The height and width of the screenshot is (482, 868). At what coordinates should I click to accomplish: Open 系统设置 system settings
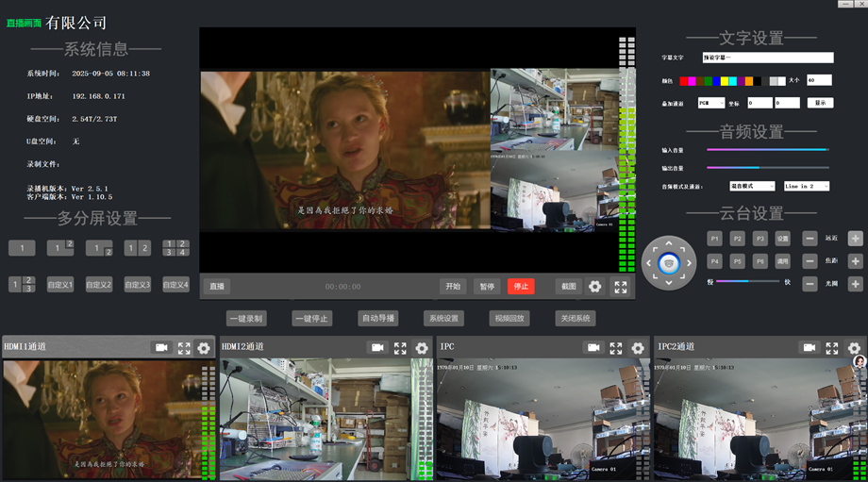click(x=442, y=318)
